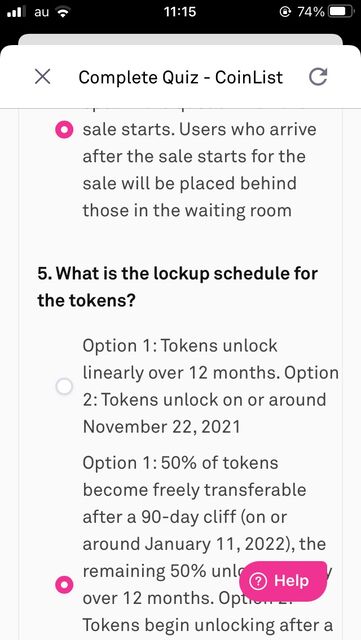Tap the rotation lock indicator icon
361x640 pixels.
point(284,12)
